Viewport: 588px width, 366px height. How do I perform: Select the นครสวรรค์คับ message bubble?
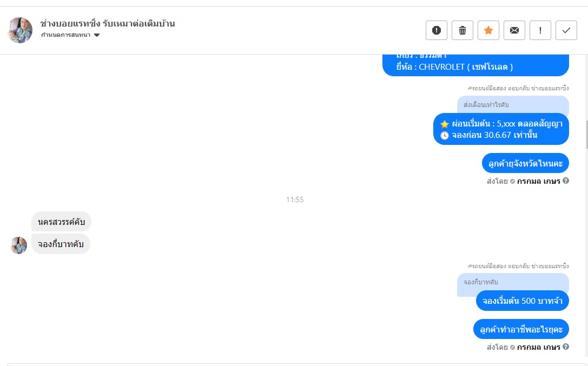[x=61, y=222]
